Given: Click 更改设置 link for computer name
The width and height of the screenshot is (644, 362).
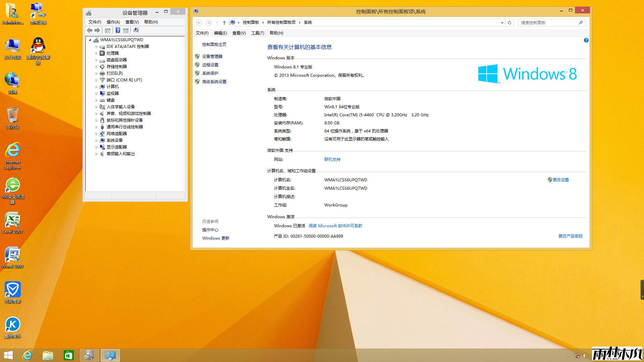Looking at the screenshot, I should [560, 180].
